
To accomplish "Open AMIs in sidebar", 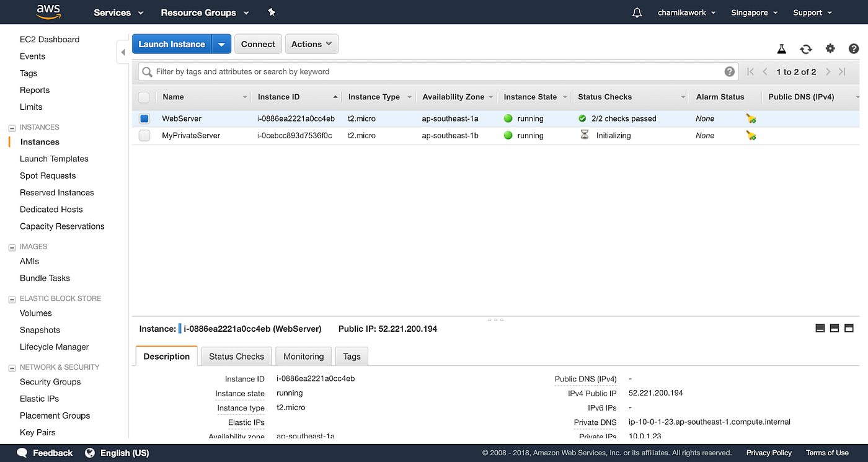I will click(x=30, y=261).
